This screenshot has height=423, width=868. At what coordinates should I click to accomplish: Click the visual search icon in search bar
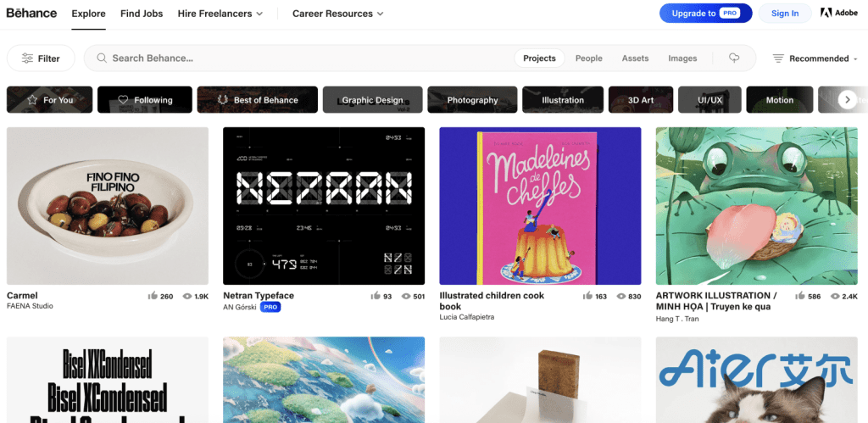(734, 58)
